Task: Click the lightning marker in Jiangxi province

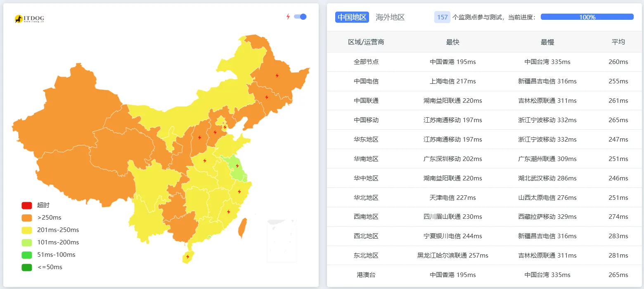Action: point(239,191)
